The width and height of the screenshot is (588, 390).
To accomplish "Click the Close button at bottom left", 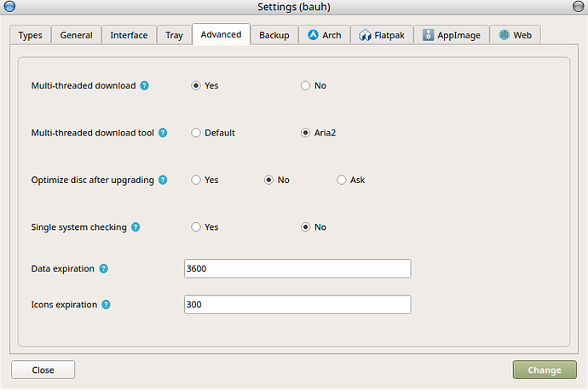I will 43,370.
